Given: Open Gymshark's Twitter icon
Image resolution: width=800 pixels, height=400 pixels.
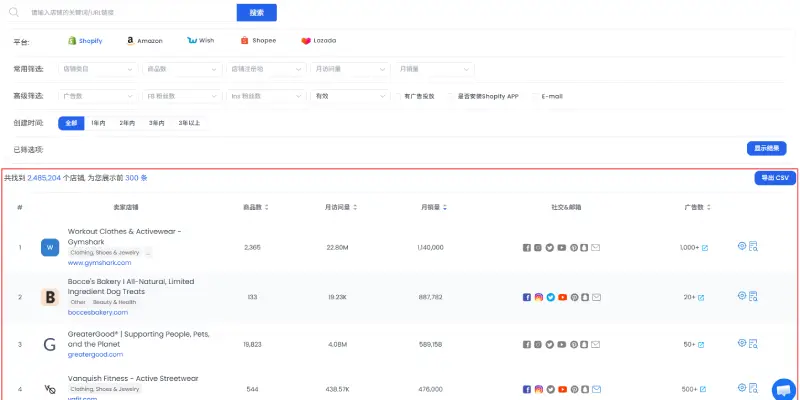Looking at the screenshot, I should coord(550,247).
